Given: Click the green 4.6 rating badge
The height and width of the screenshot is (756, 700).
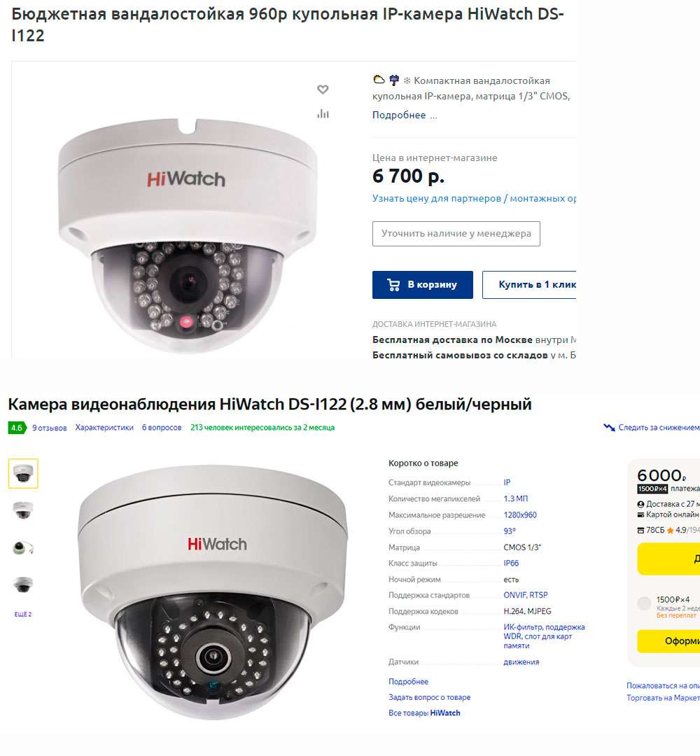Looking at the screenshot, I should [x=17, y=428].
